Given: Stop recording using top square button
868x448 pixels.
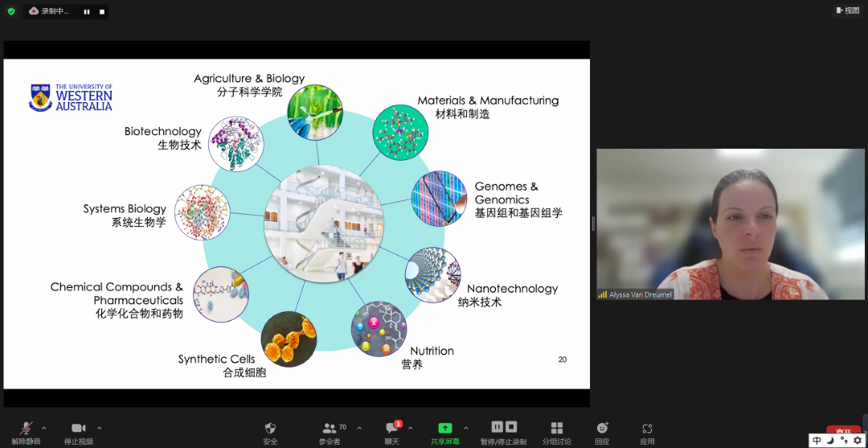Looking at the screenshot, I should click(x=101, y=11).
